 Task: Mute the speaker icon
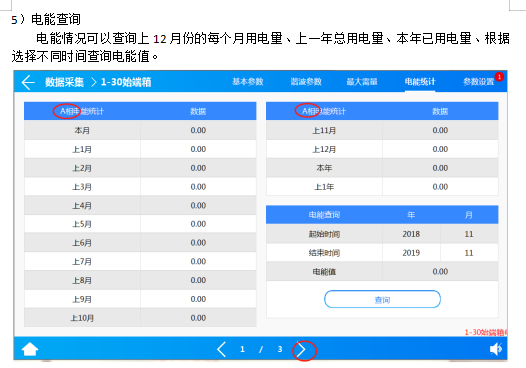pyautogui.click(x=496, y=349)
